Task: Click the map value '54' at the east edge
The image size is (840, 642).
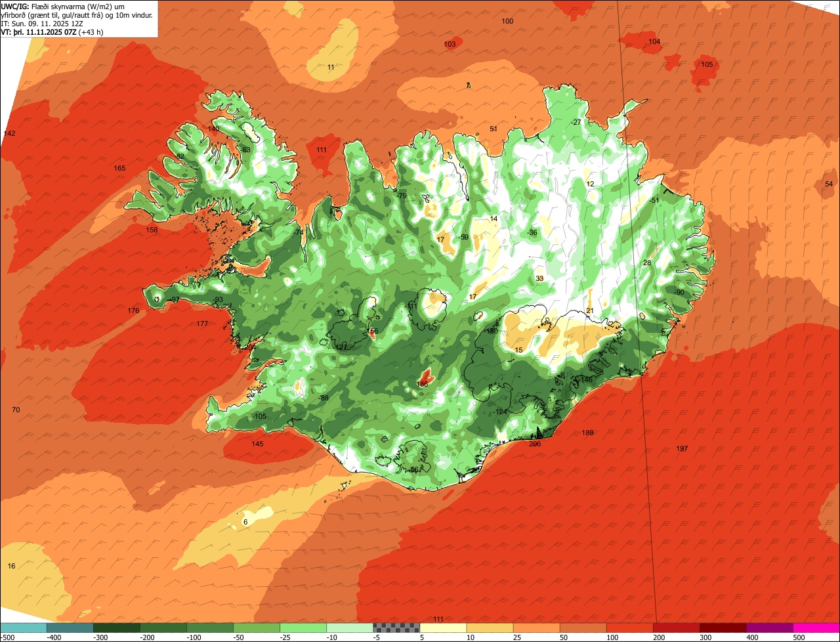Action: point(828,184)
